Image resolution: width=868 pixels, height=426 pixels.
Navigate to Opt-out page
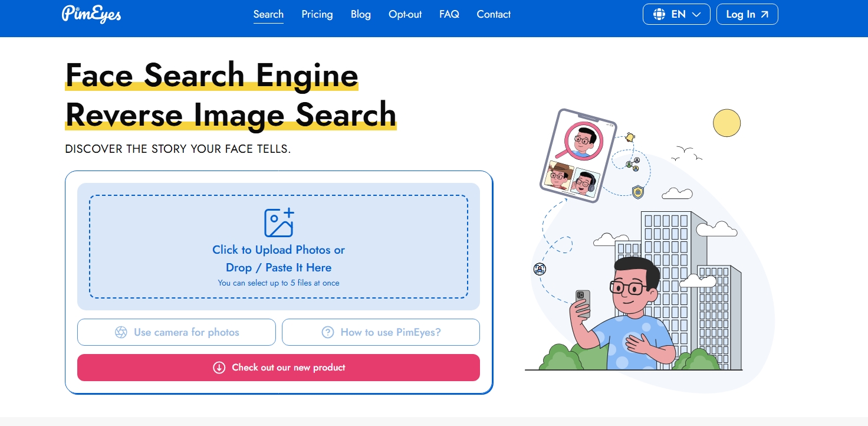(405, 14)
